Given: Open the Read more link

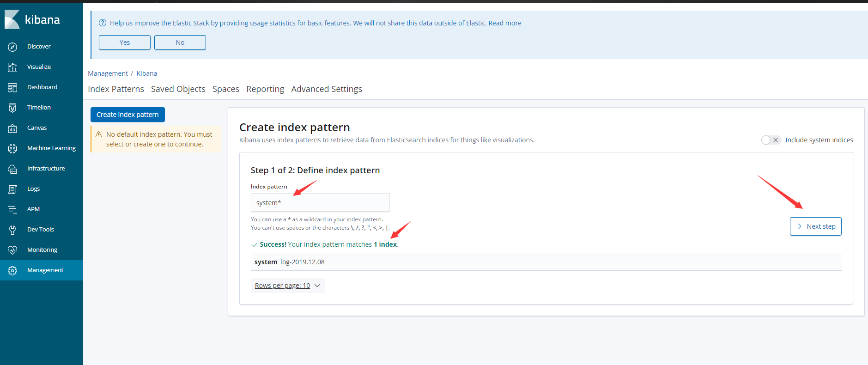Looking at the screenshot, I should pyautogui.click(x=505, y=23).
